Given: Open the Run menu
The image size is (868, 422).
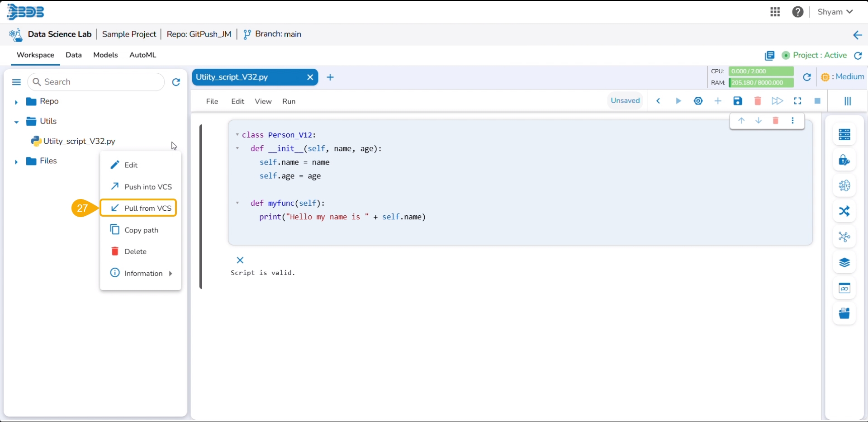Looking at the screenshot, I should tap(289, 101).
